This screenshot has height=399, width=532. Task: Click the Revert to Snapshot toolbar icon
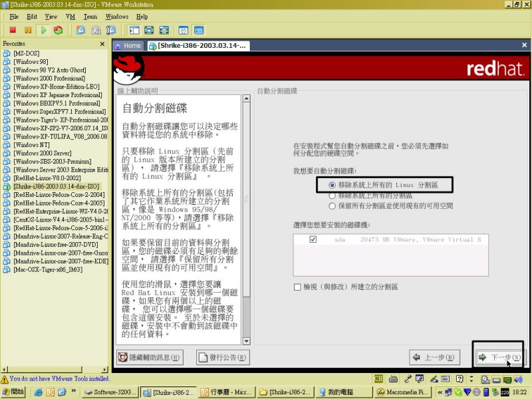tap(96, 30)
